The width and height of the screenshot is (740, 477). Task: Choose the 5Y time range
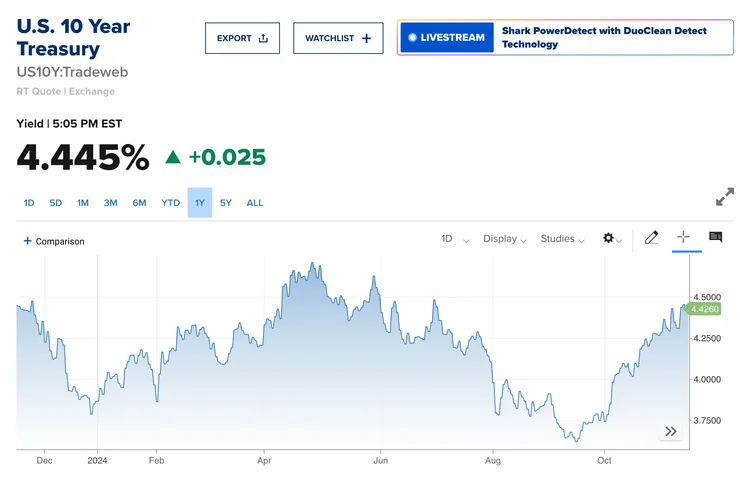(x=226, y=203)
